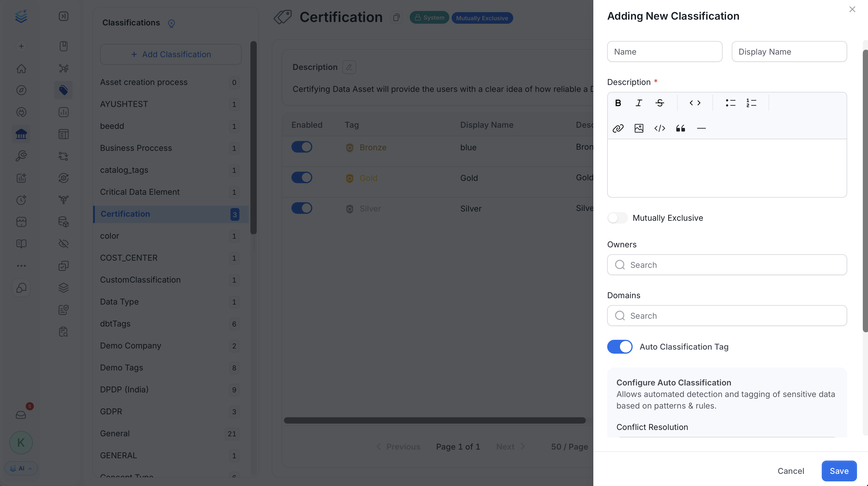
Task: Focus the Owners search field
Action: point(727,265)
